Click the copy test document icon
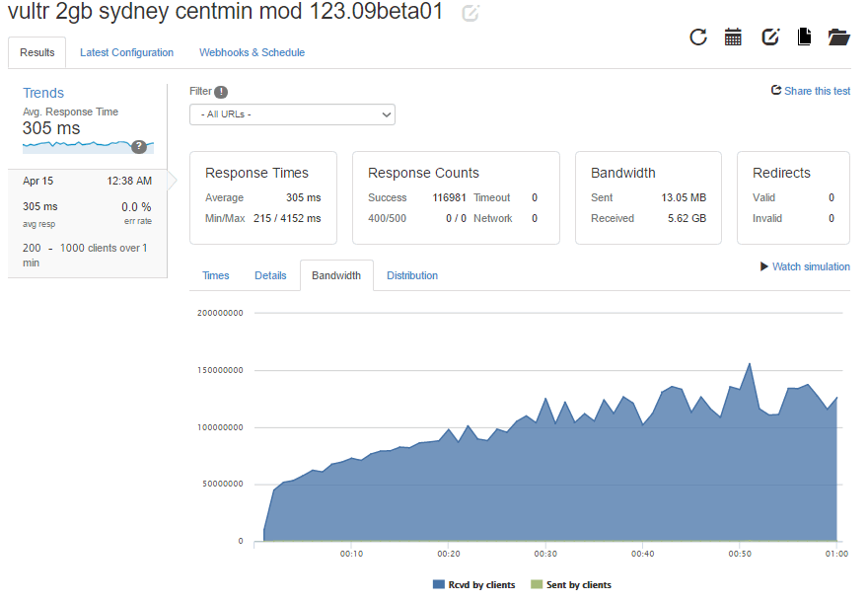Image resolution: width=868 pixels, height=601 pixels. tap(804, 38)
